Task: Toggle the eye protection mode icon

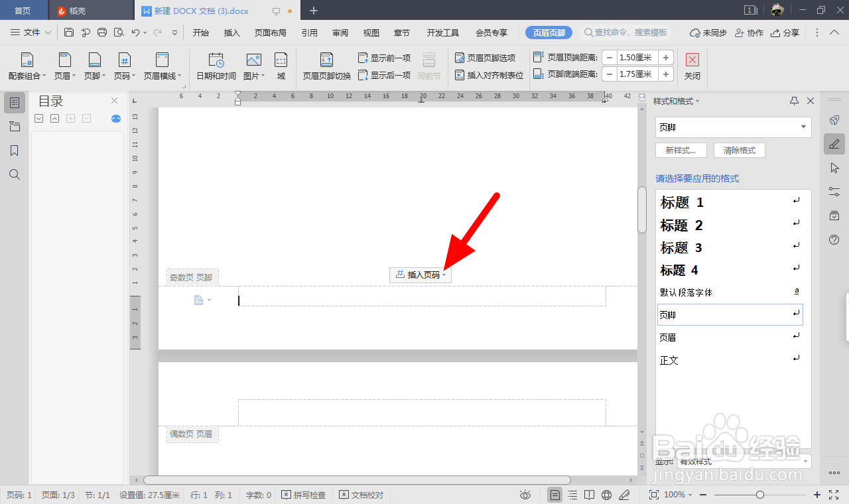Action: click(525, 495)
